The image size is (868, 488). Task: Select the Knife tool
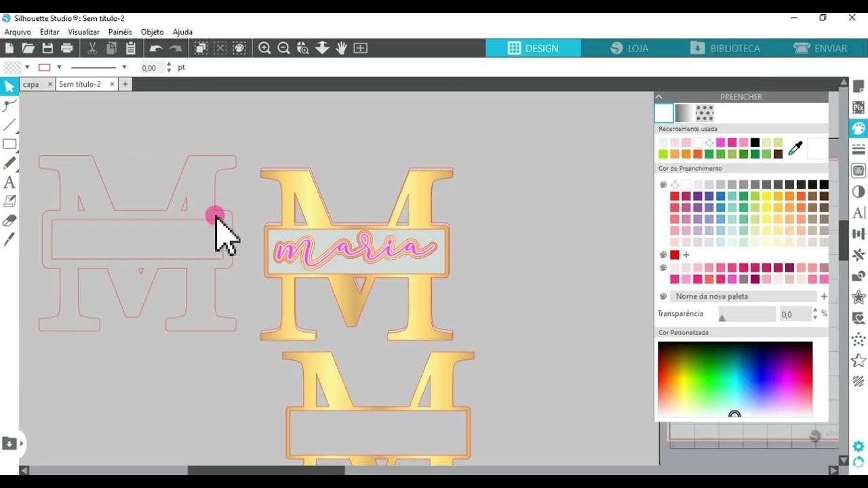click(x=9, y=239)
